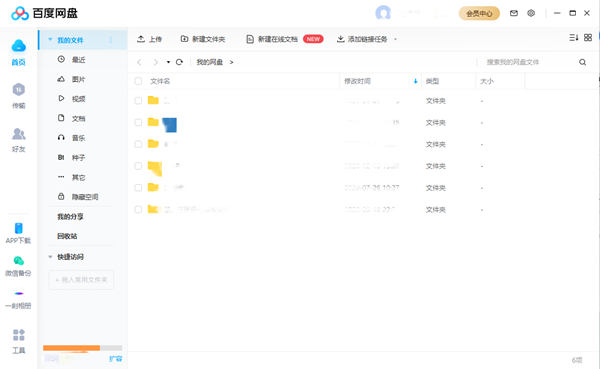Viewport: 600px width, 369px height.
Task: Click the 大小 column header
Action: 487,81
